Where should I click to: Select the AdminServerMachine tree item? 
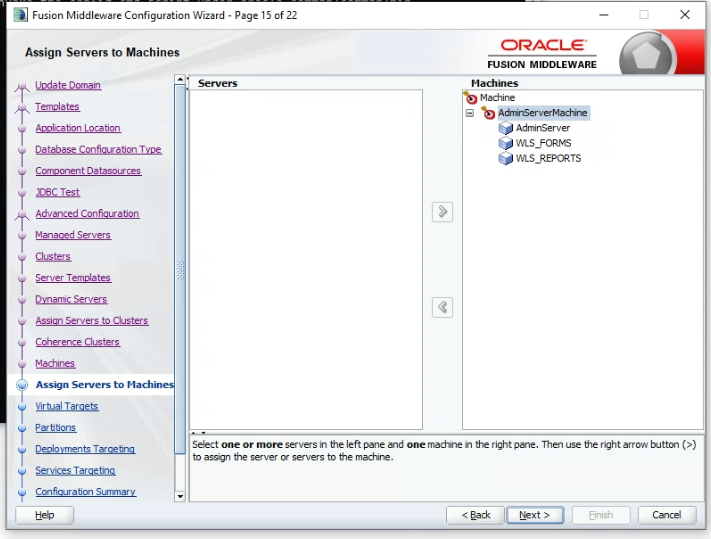pyautogui.click(x=542, y=113)
